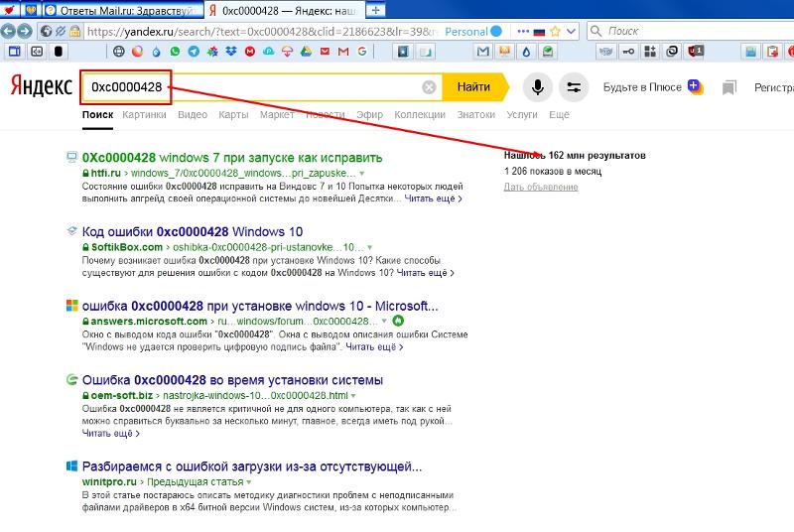Click the padlock site security icon
The height and width of the screenshot is (532, 794).
pyautogui.click(x=75, y=32)
